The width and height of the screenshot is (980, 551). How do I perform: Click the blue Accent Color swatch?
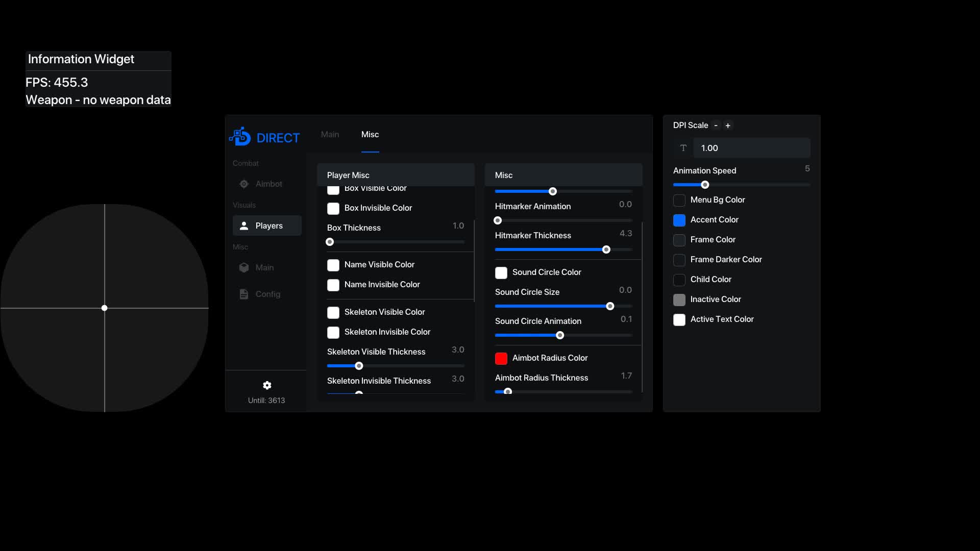tap(679, 220)
